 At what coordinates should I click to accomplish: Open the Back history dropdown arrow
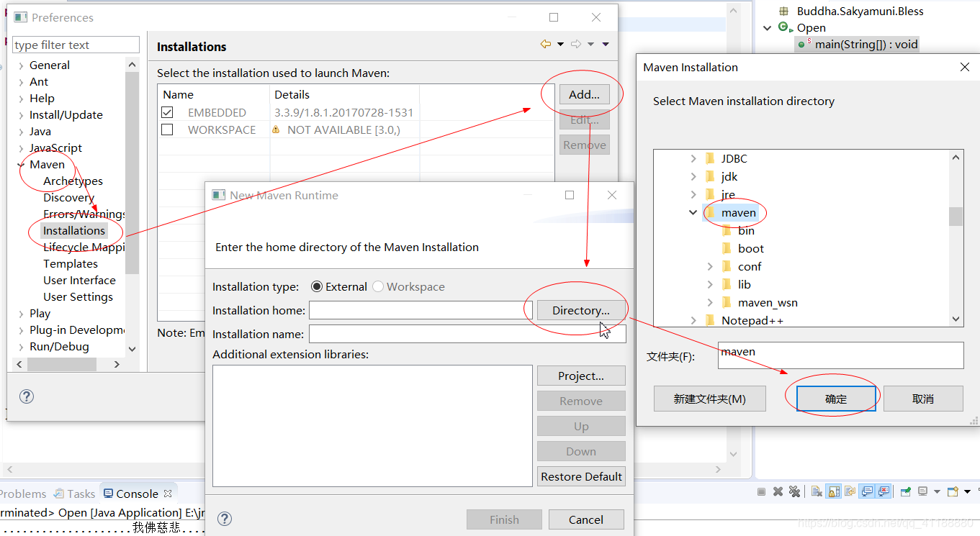pos(560,45)
